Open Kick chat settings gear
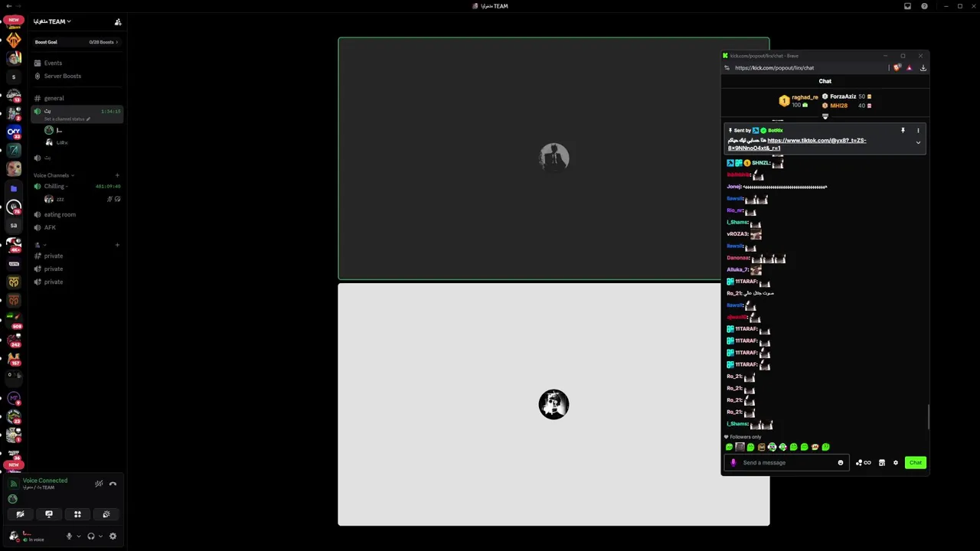The width and height of the screenshot is (980, 551). 896,462
